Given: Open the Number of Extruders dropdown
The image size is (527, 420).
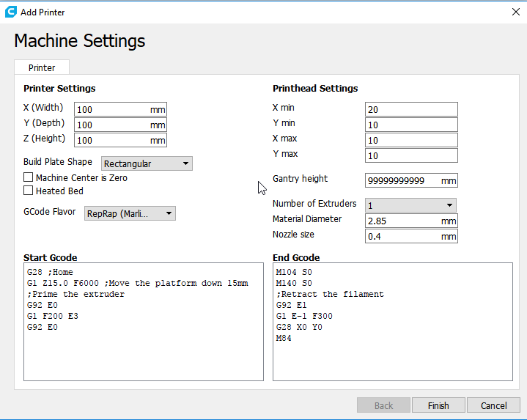Looking at the screenshot, I should 410,205.
